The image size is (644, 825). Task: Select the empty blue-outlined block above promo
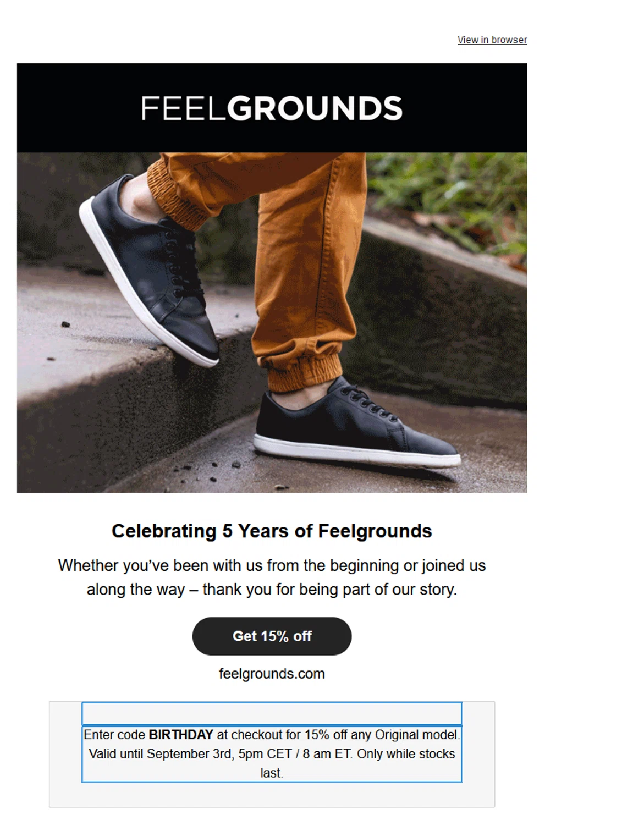pyautogui.click(x=272, y=714)
